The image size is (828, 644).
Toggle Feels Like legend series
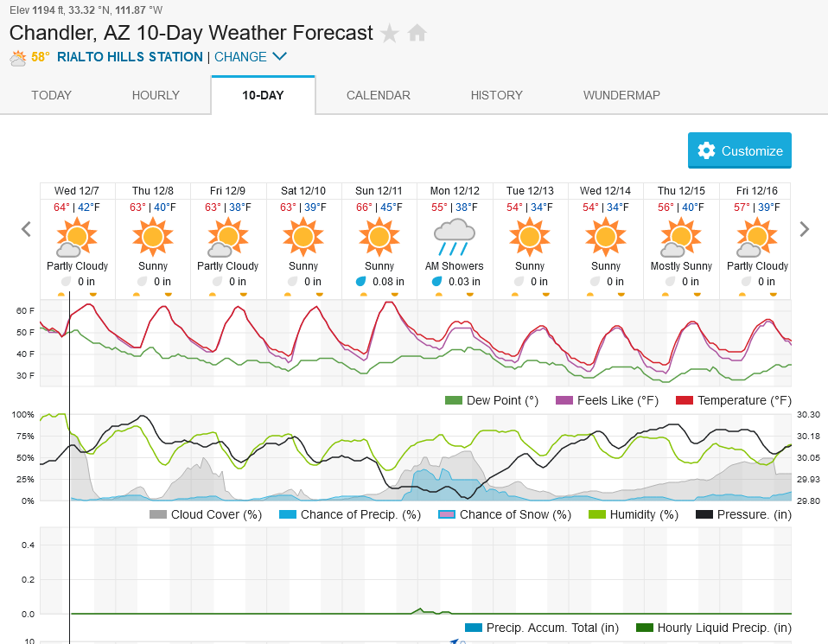607,400
